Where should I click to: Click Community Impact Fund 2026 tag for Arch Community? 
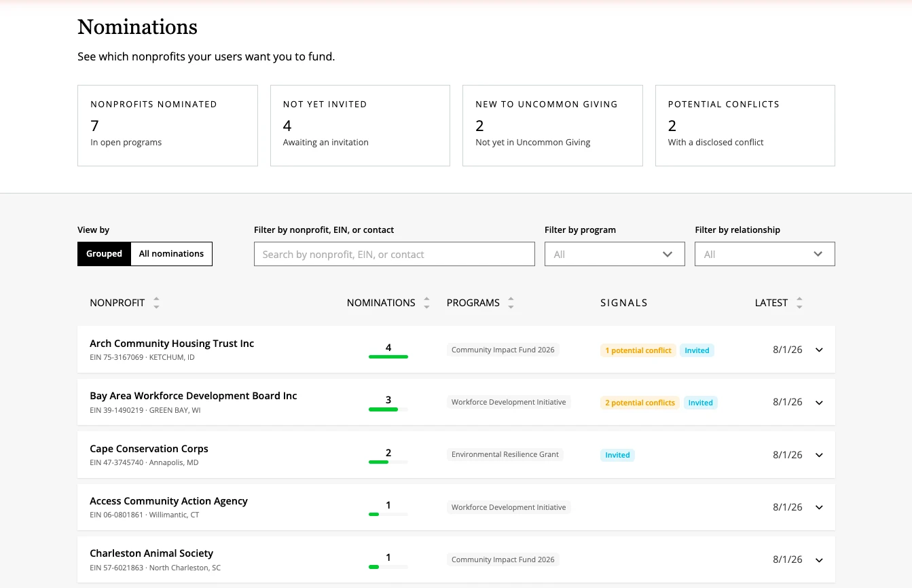point(503,350)
